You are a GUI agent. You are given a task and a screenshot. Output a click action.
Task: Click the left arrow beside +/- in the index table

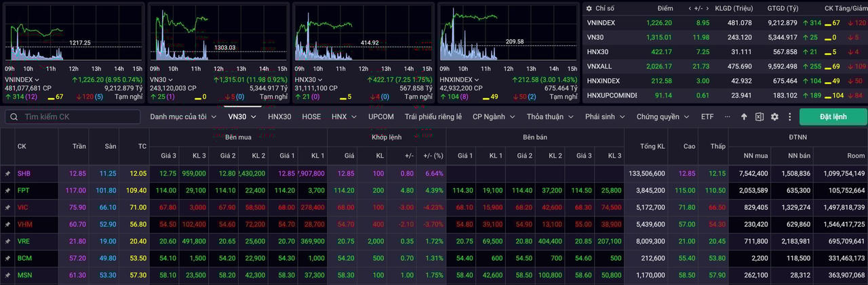[690, 8]
